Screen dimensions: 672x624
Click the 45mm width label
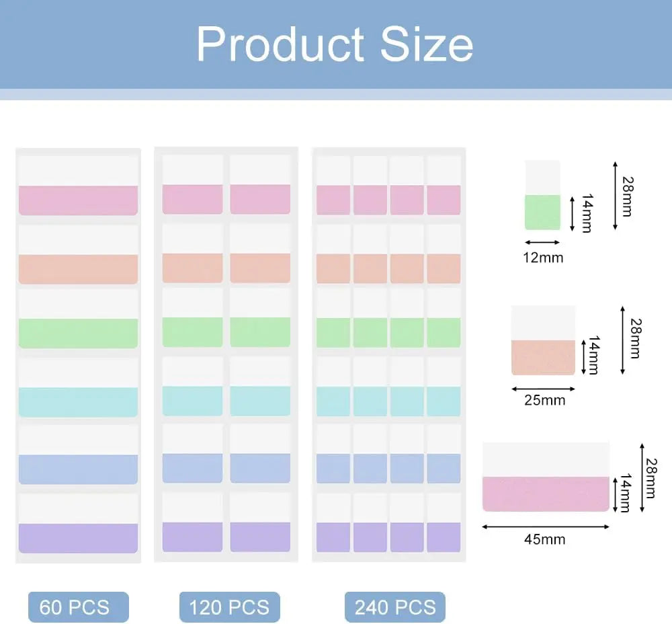[544, 539]
